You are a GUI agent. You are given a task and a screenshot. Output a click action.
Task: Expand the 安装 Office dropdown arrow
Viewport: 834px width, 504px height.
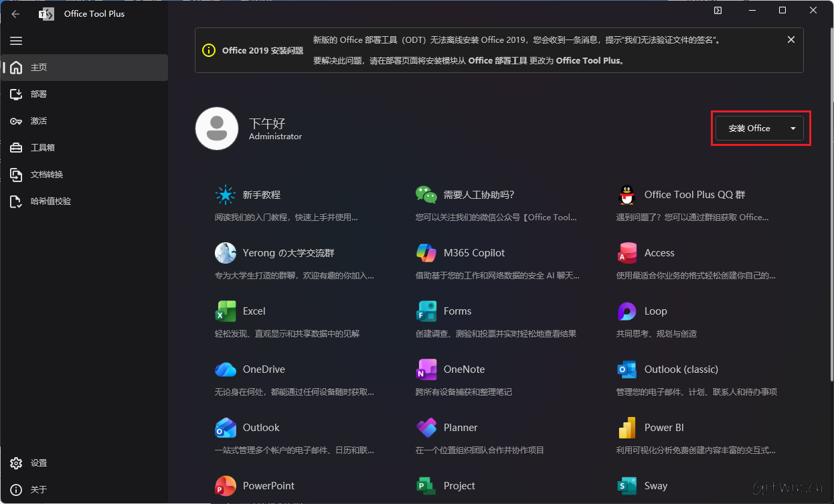pos(793,129)
